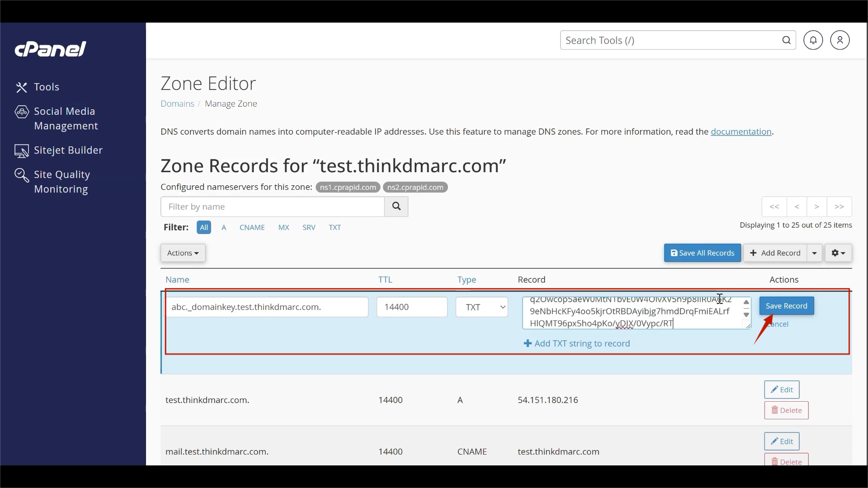Open the notifications bell icon
This screenshot has height=488, width=868.
(x=813, y=40)
